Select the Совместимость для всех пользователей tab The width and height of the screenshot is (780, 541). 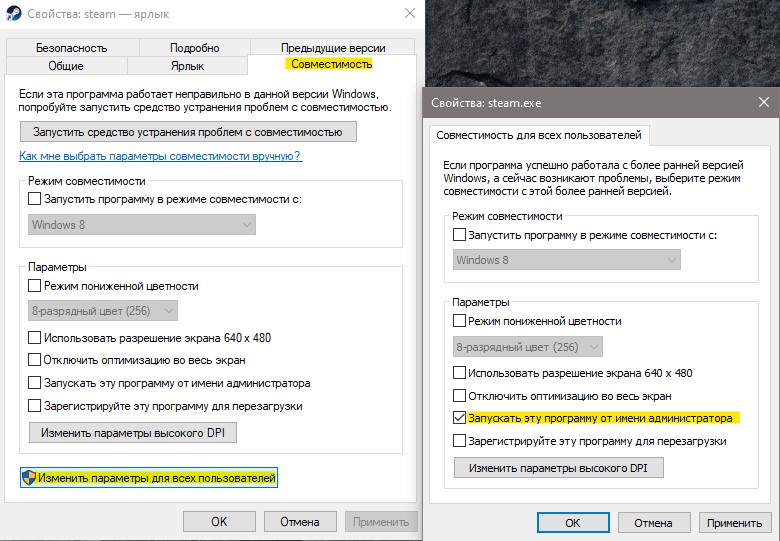click(539, 135)
